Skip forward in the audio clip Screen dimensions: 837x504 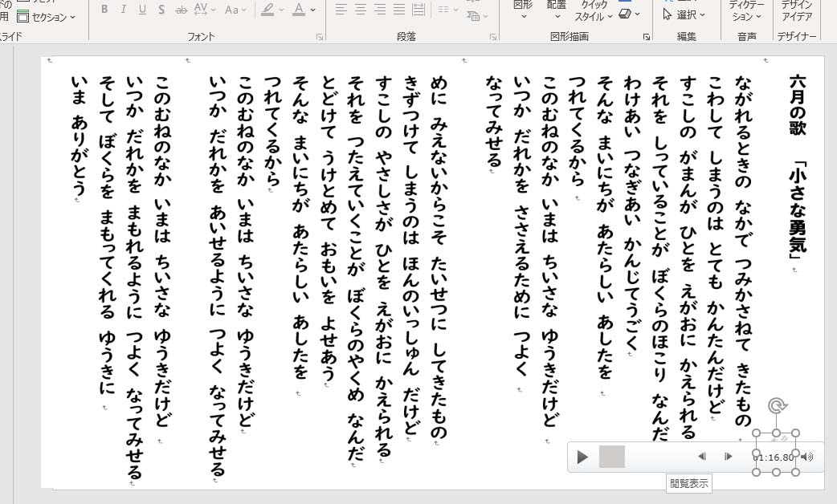728,457
